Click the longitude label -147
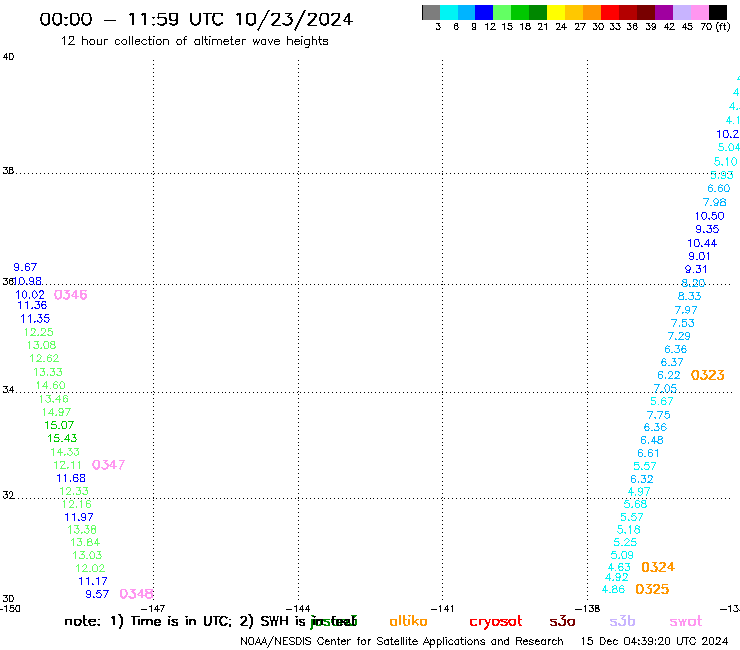740x650 pixels. coord(153,609)
